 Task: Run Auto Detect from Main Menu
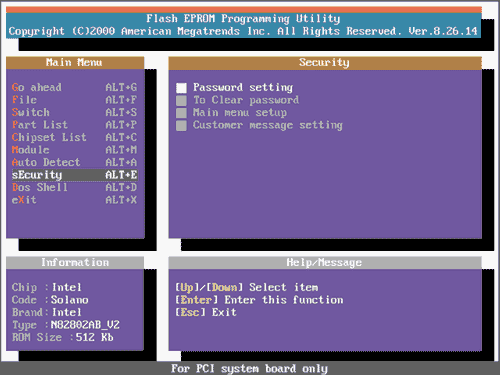(75, 162)
